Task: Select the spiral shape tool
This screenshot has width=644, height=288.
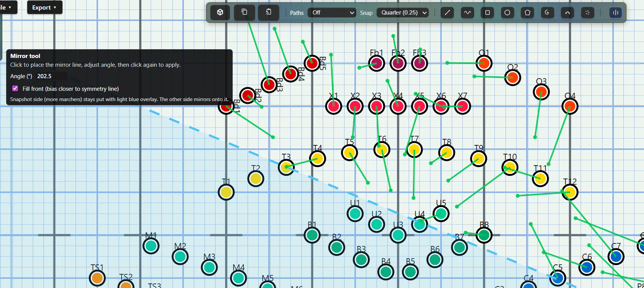Action: pyautogui.click(x=547, y=13)
